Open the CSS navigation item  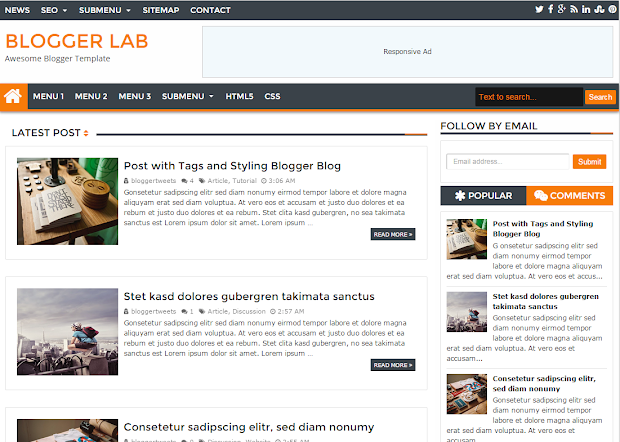click(272, 96)
